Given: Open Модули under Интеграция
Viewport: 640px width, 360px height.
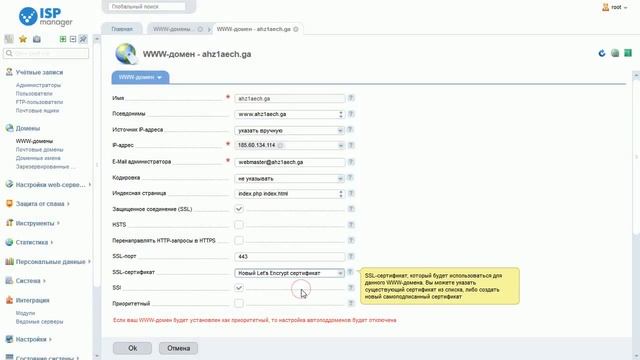Looking at the screenshot, I should click(25, 313).
